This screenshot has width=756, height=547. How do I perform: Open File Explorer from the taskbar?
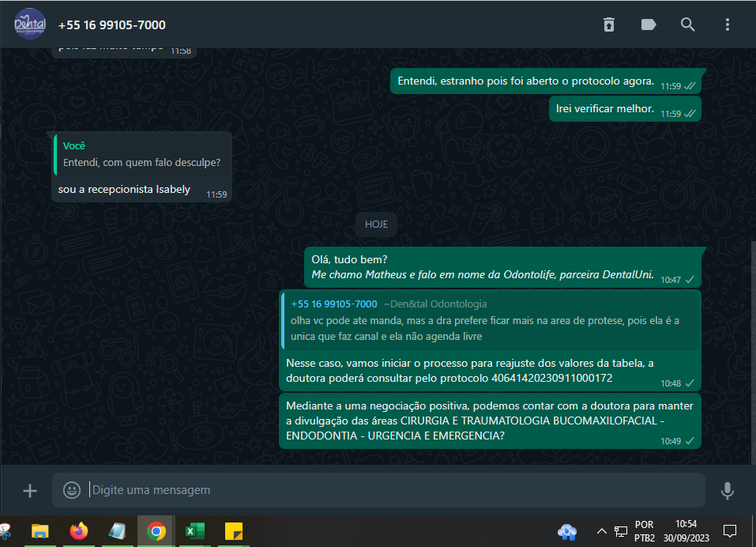[x=40, y=531]
